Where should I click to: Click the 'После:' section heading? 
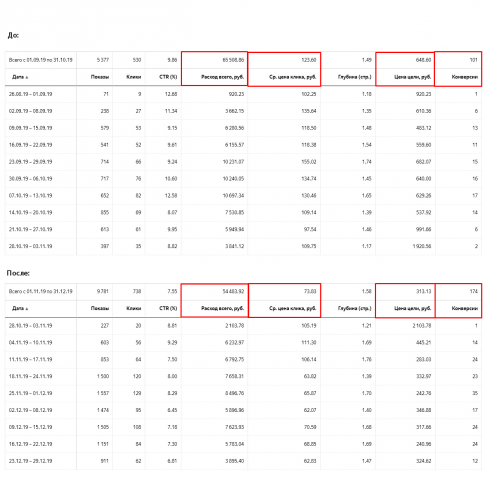click(18, 273)
